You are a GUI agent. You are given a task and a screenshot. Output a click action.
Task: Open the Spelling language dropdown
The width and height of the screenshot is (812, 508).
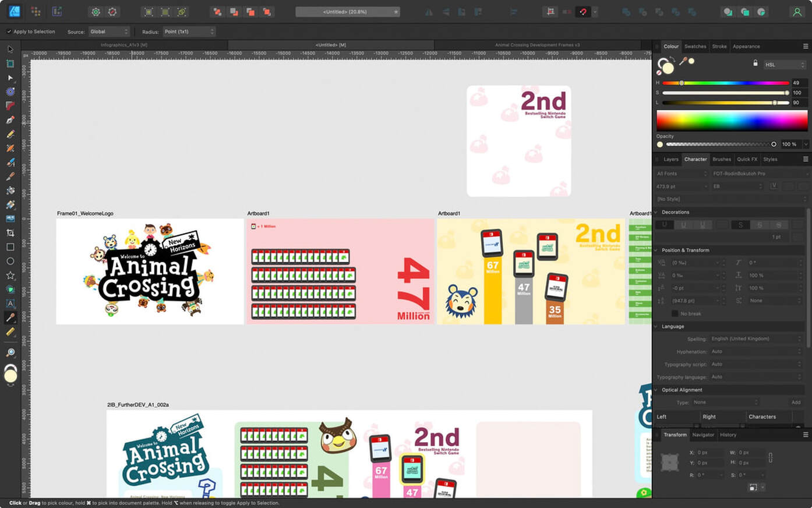click(756, 339)
